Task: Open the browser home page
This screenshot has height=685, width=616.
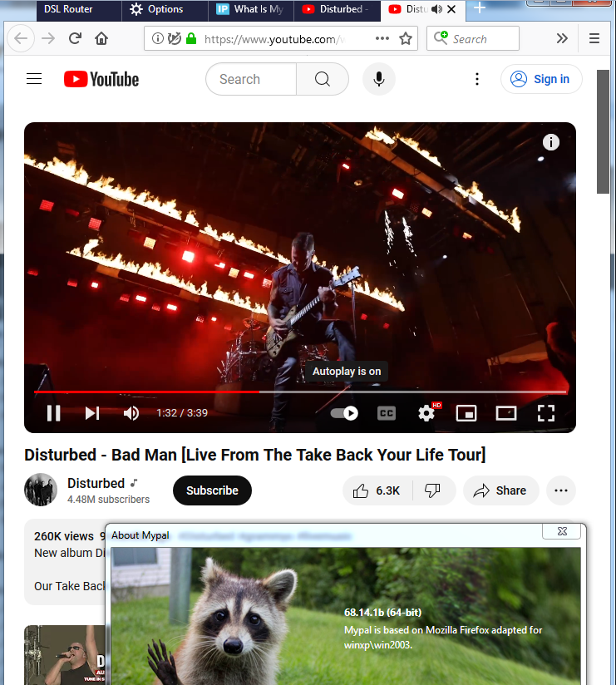Action: 101,38
